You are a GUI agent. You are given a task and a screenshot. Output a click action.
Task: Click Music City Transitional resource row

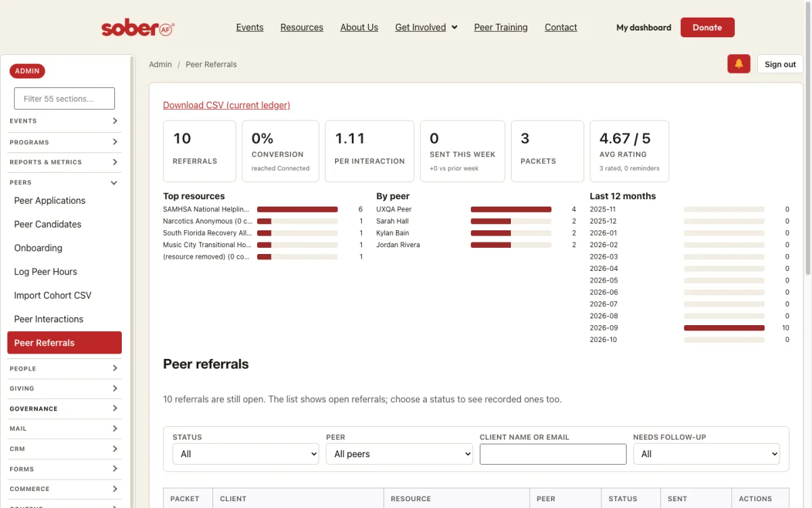coord(263,245)
